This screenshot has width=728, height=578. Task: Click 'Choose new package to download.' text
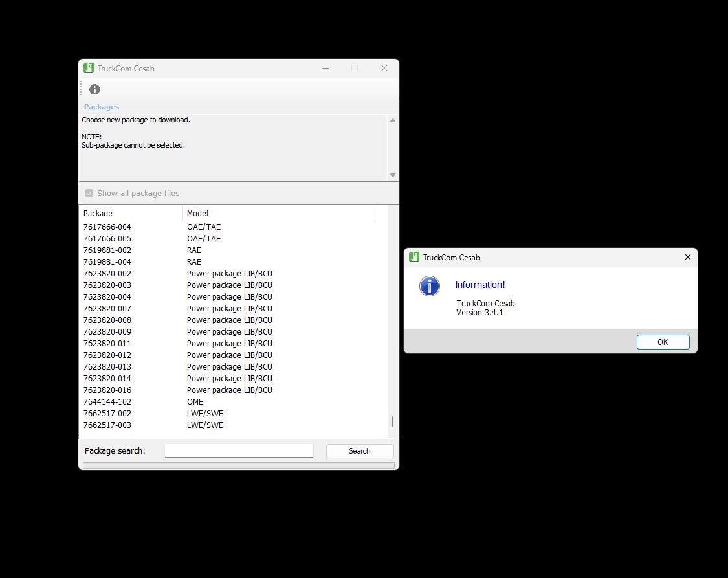[x=136, y=120]
